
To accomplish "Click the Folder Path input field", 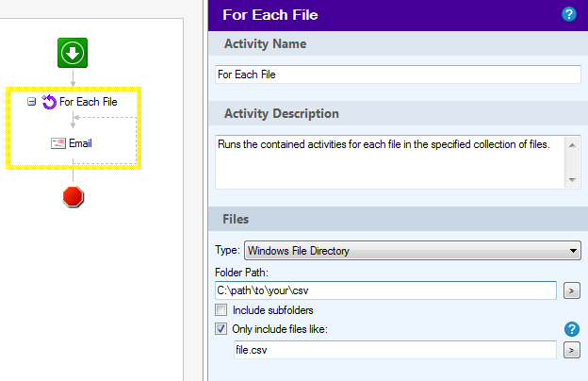I will (385, 290).
